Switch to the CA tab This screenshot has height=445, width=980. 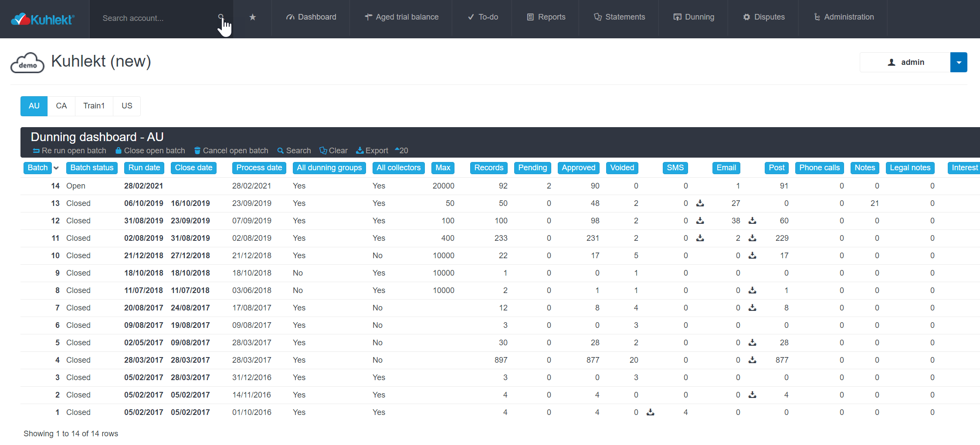61,106
